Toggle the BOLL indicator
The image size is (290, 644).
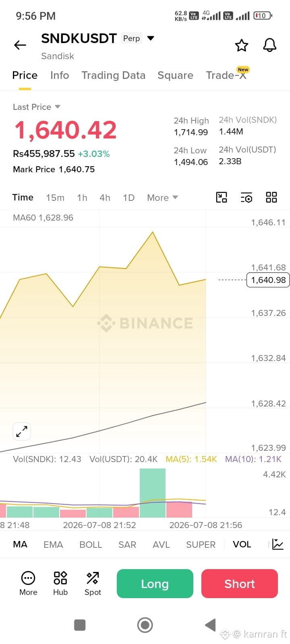91,544
